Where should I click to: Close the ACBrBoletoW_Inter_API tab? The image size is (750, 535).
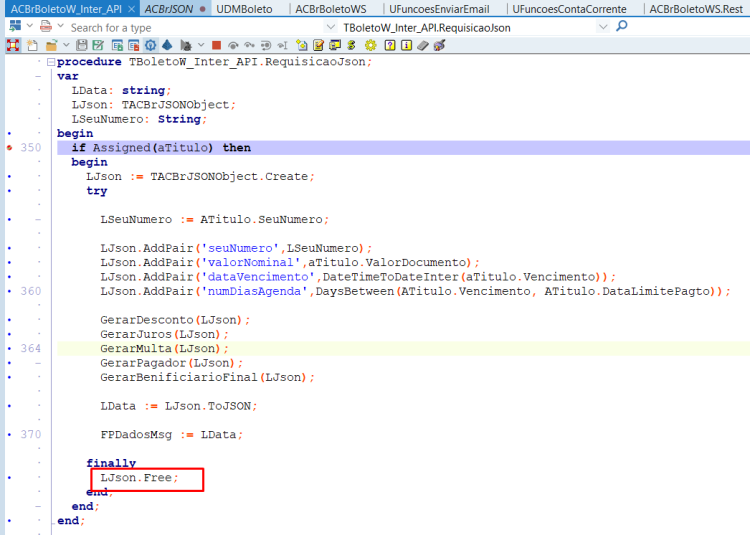click(x=132, y=9)
